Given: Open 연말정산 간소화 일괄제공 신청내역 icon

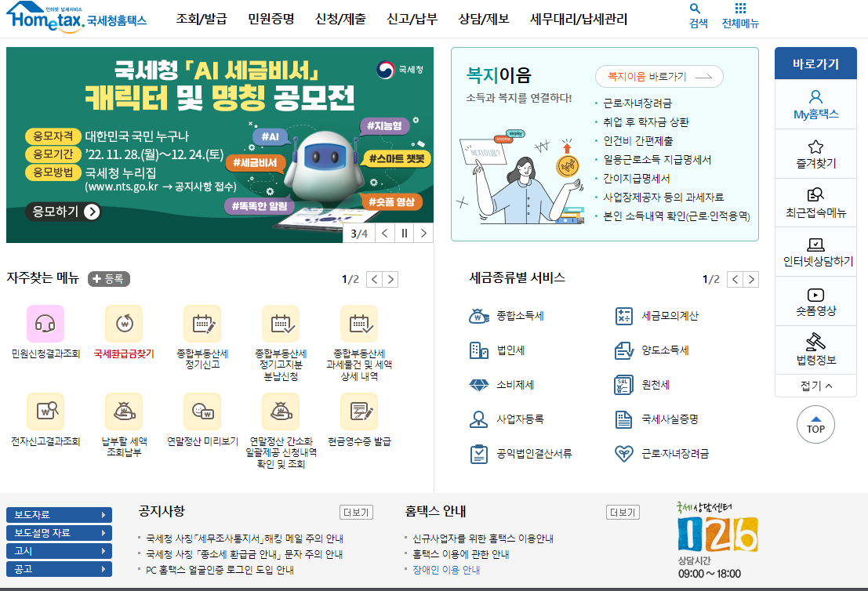Looking at the screenshot, I should click(281, 412).
